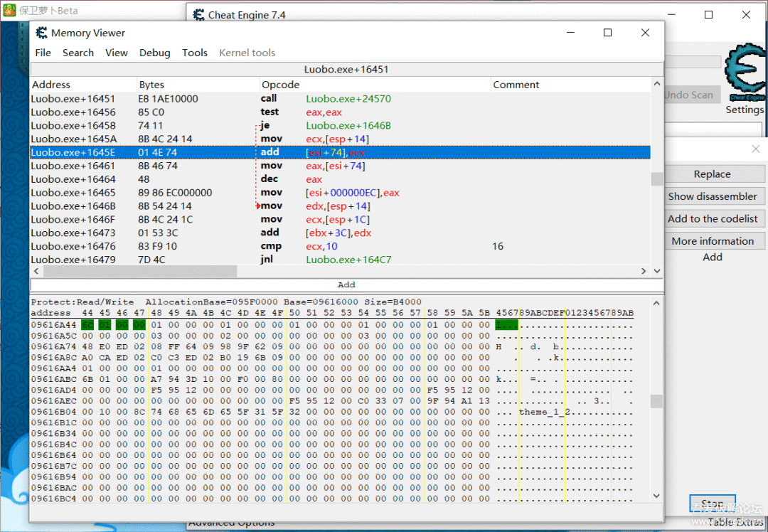
Task: Select the dec eax instruction row
Action: [340, 179]
